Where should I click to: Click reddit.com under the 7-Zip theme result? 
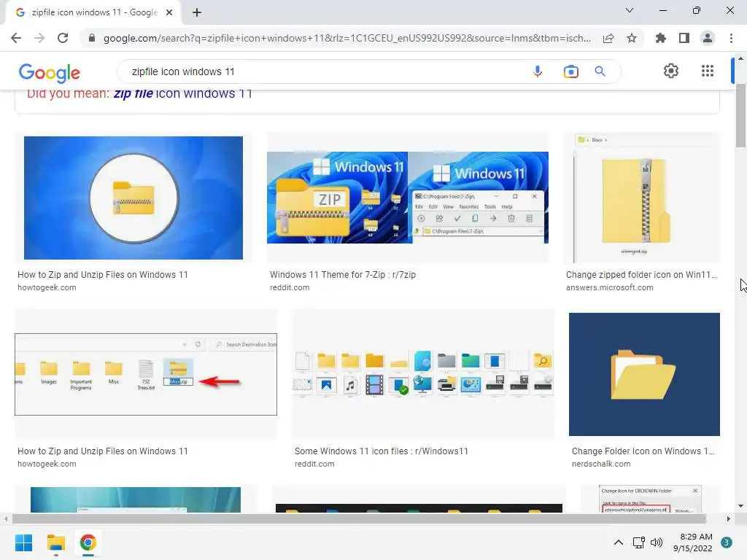290,287
